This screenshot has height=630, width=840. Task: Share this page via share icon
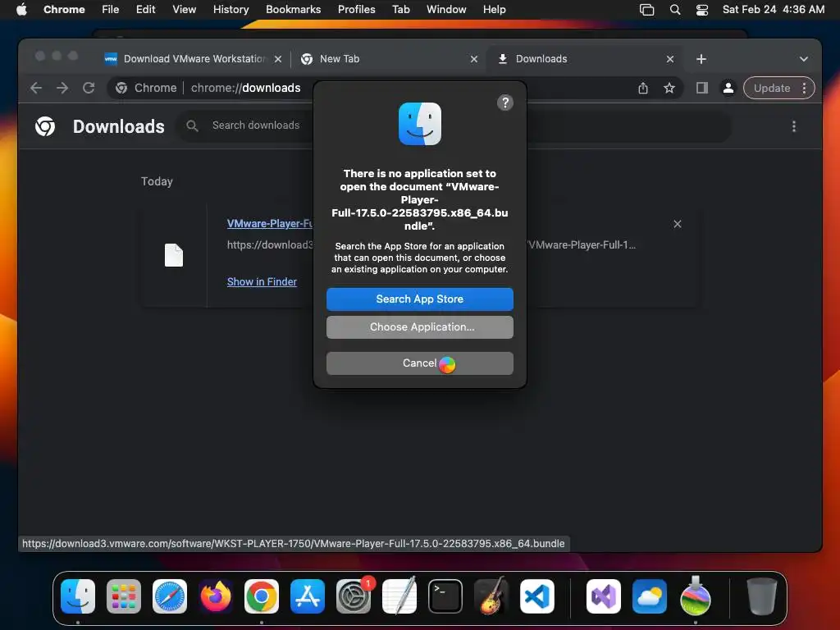tap(643, 88)
